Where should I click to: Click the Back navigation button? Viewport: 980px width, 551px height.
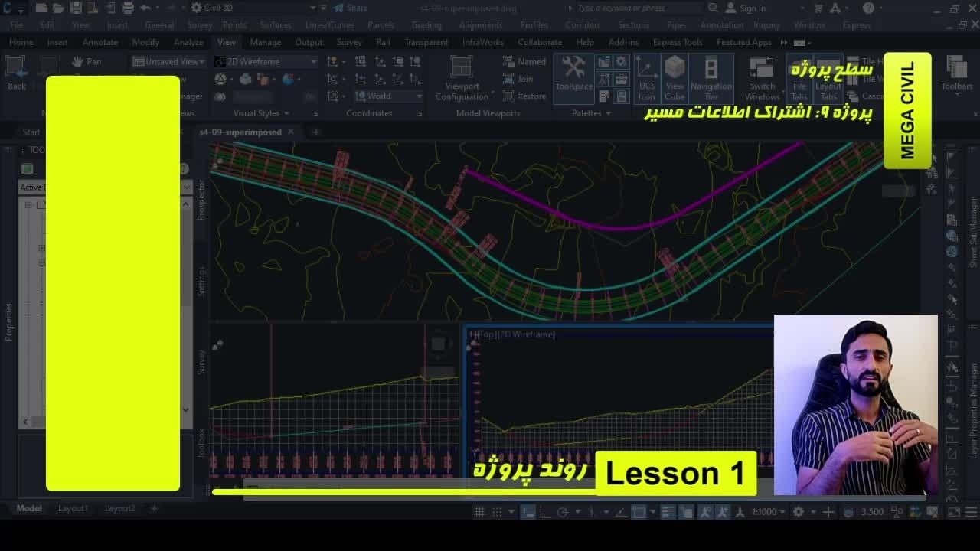pyautogui.click(x=16, y=73)
